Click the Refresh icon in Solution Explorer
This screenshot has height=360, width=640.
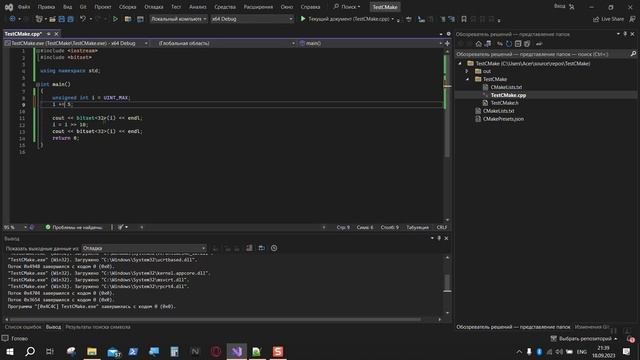509,44
